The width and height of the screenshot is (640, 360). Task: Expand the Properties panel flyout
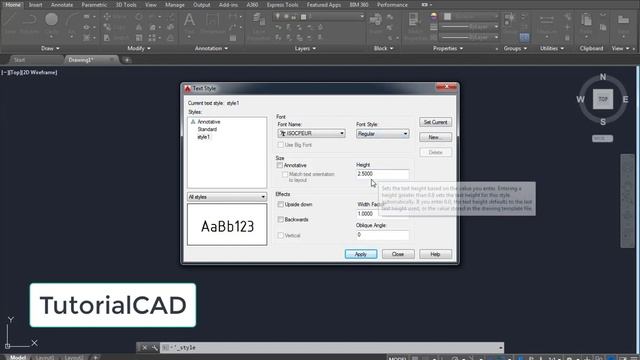[x=448, y=48]
